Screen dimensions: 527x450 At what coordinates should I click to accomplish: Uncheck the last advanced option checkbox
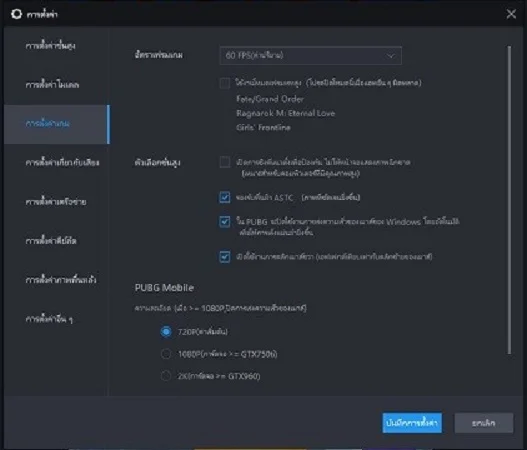[x=225, y=257]
